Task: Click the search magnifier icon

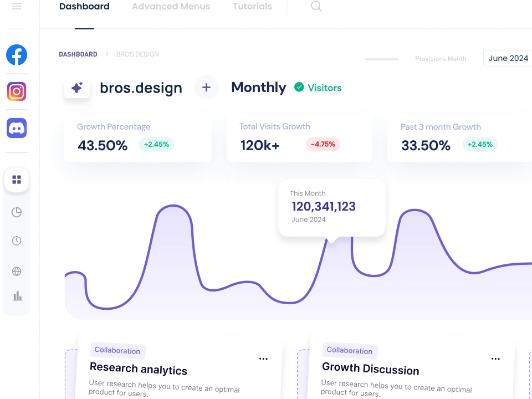Action: 316,6
